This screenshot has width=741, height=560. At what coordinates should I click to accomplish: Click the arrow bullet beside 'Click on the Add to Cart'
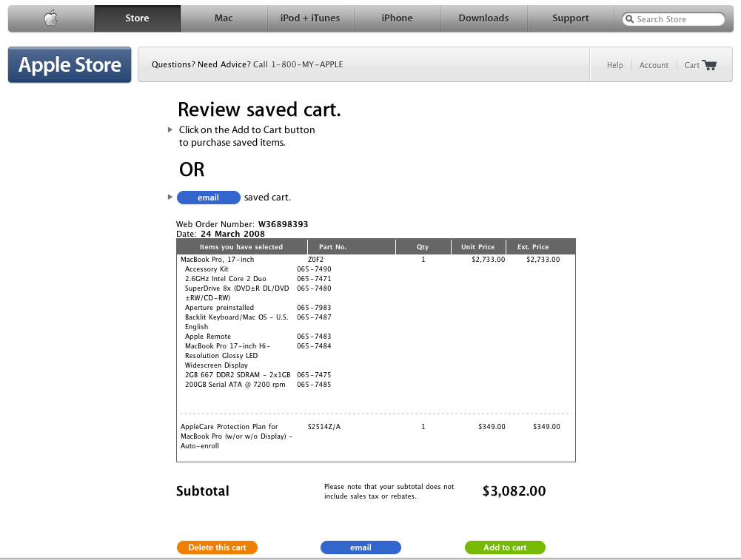click(170, 129)
